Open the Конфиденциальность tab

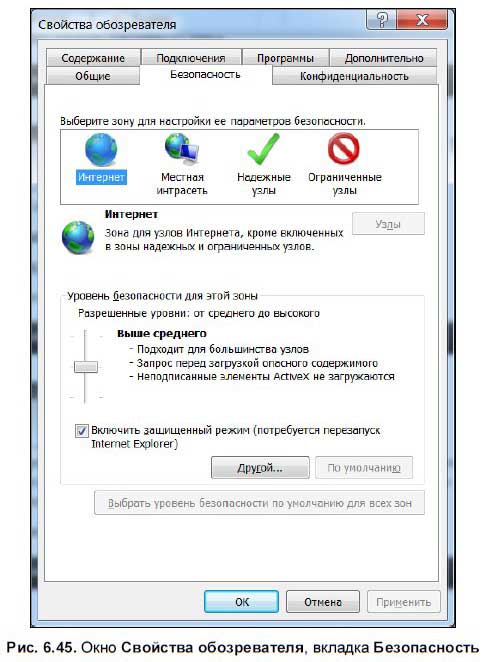pyautogui.click(x=354, y=76)
